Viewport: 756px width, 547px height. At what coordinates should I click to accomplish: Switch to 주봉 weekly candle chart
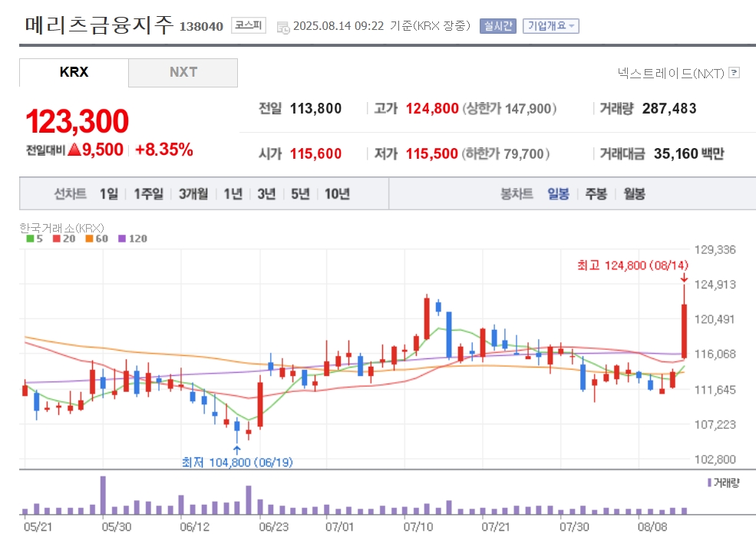(x=596, y=194)
